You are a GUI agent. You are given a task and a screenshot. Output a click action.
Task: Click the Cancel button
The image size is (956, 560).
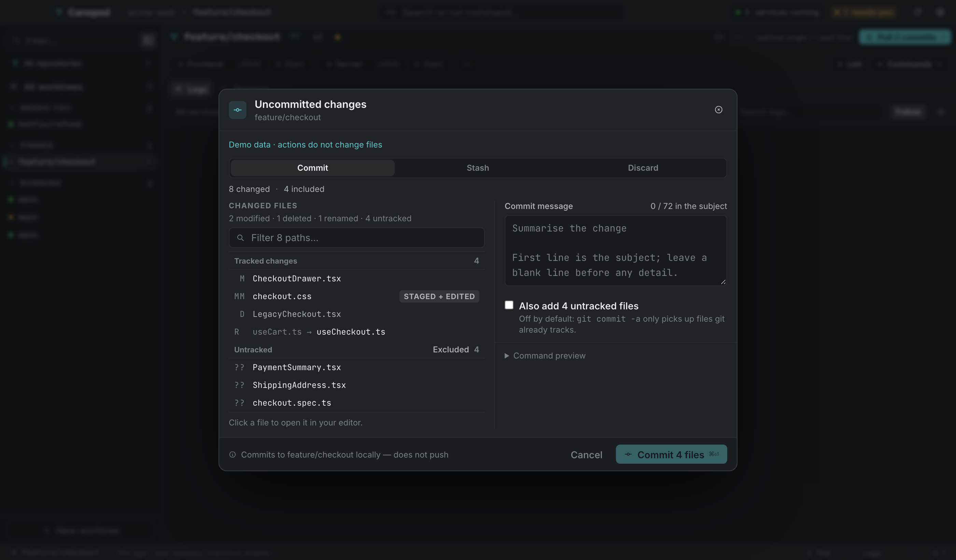point(587,454)
